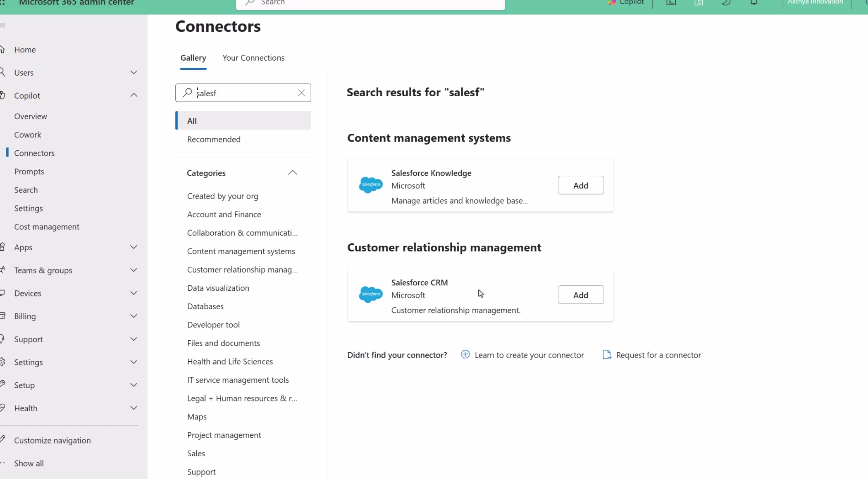Click Show all in left navigation
The width and height of the screenshot is (868, 479).
(29, 463)
